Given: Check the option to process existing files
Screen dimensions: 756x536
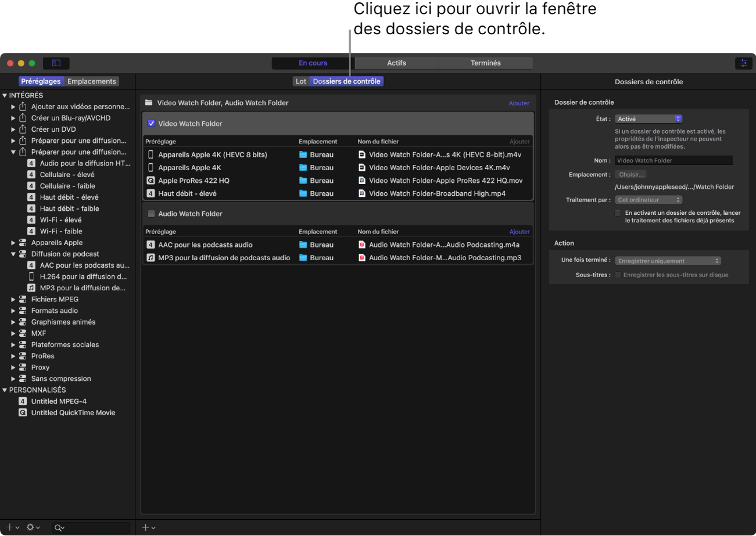Looking at the screenshot, I should point(618,213).
